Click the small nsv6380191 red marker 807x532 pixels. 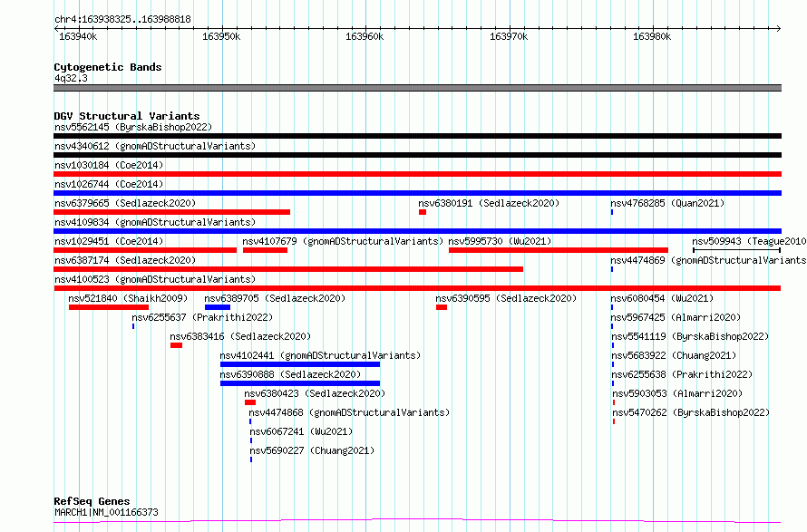pyautogui.click(x=423, y=212)
